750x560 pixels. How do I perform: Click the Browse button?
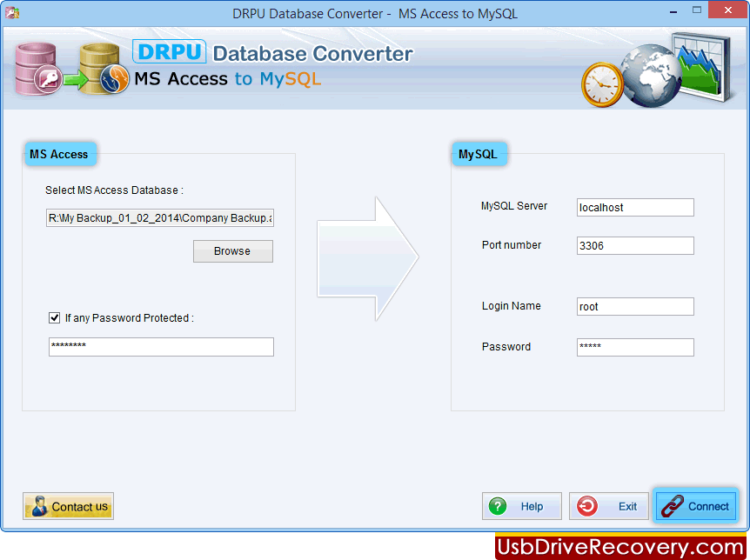(233, 251)
